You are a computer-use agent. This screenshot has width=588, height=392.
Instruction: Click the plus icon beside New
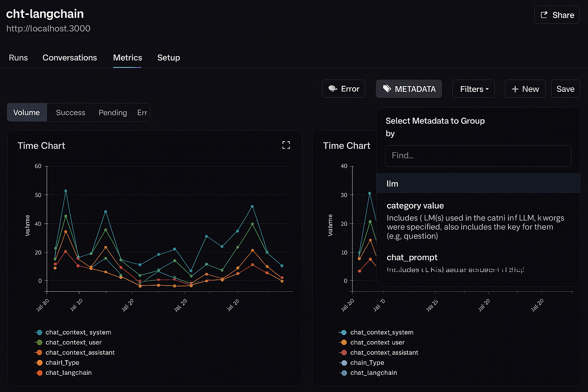point(515,89)
